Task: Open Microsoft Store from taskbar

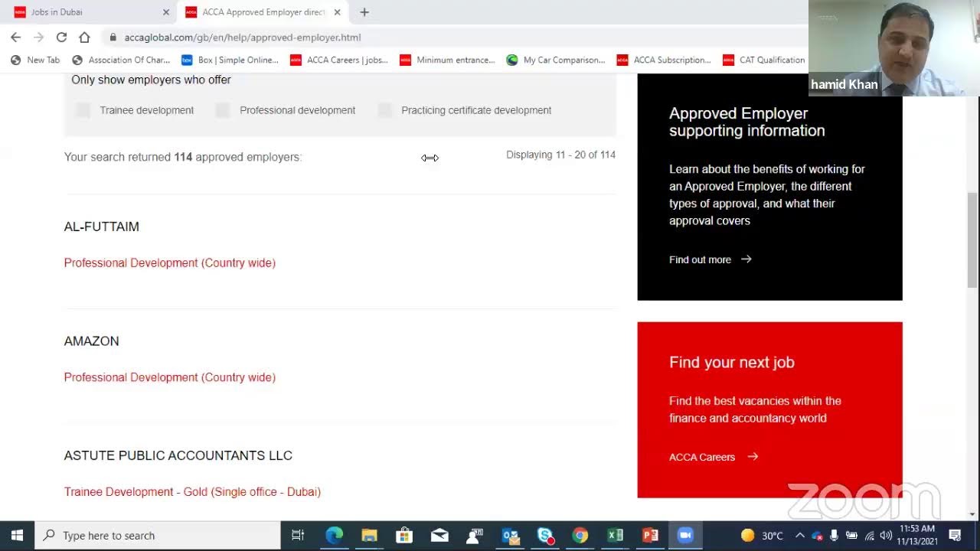Action: tap(404, 535)
